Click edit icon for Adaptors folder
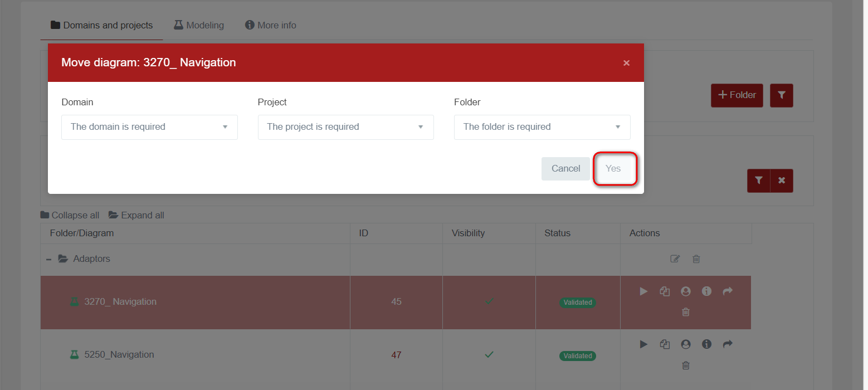The height and width of the screenshot is (390, 868). point(675,259)
